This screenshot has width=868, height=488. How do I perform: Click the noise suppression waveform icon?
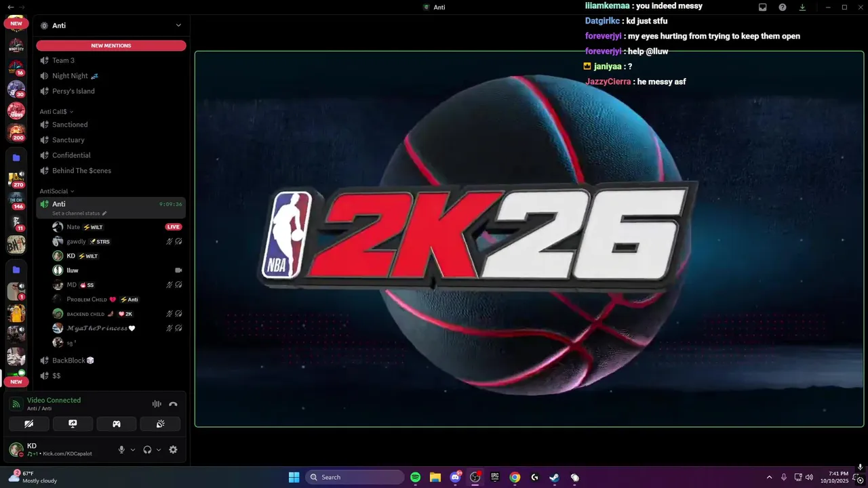pyautogui.click(x=157, y=404)
